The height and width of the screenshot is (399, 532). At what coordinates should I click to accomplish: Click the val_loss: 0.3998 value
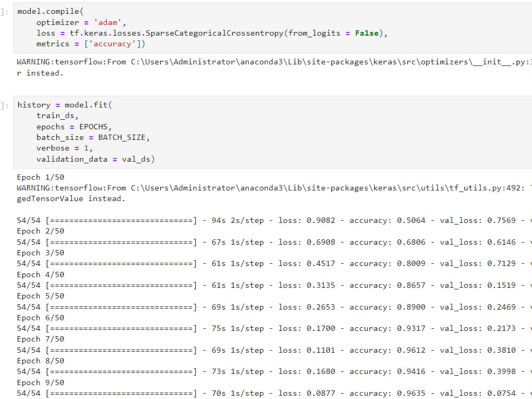478,371
